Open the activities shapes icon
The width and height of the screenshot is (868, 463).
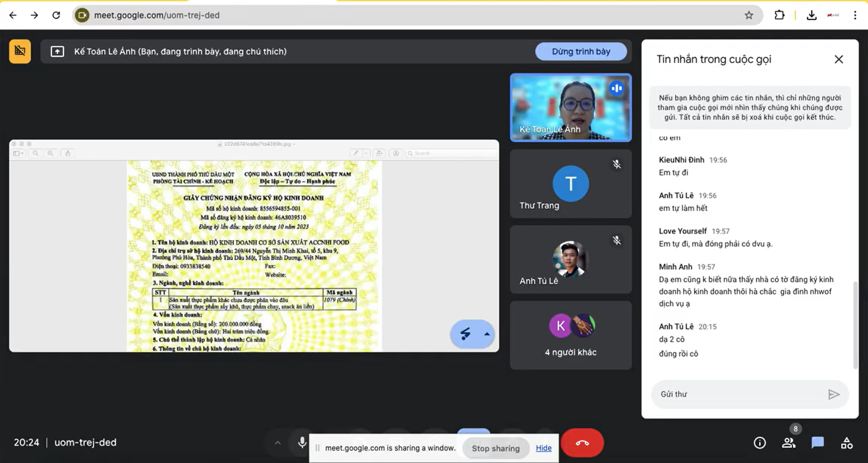coord(847,443)
